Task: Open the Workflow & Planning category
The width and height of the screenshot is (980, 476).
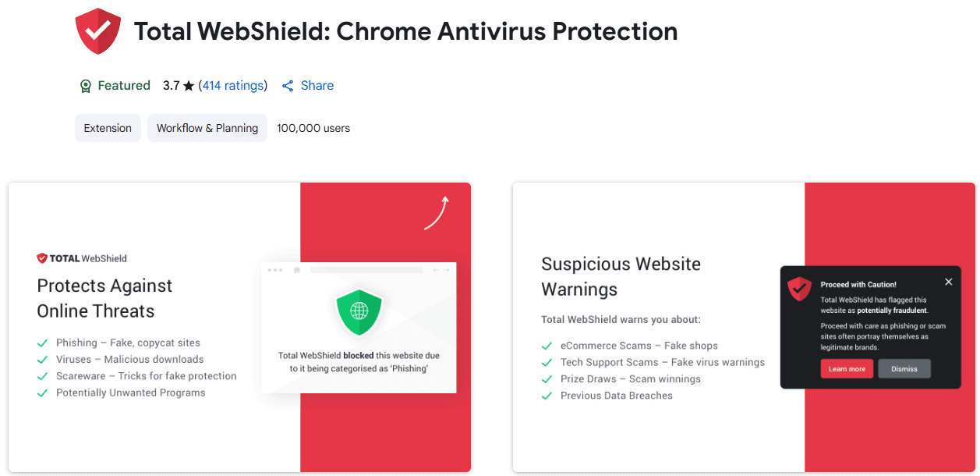Action: pyautogui.click(x=207, y=127)
